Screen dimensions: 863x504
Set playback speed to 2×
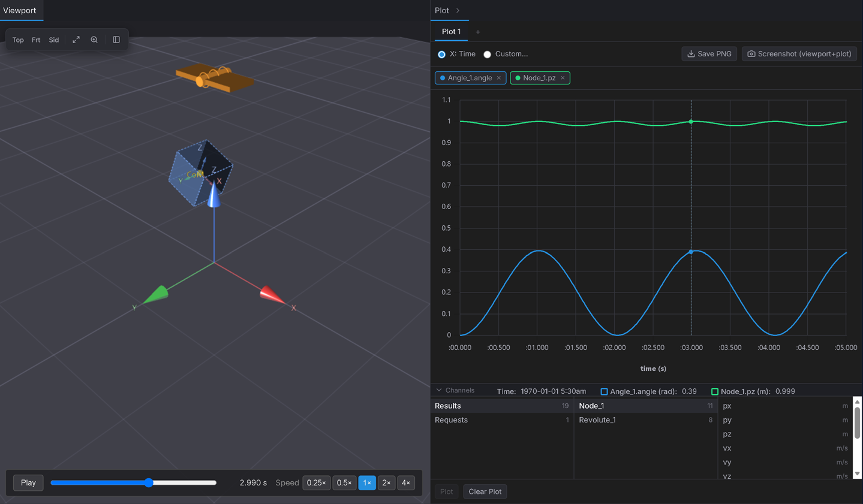tap(386, 482)
